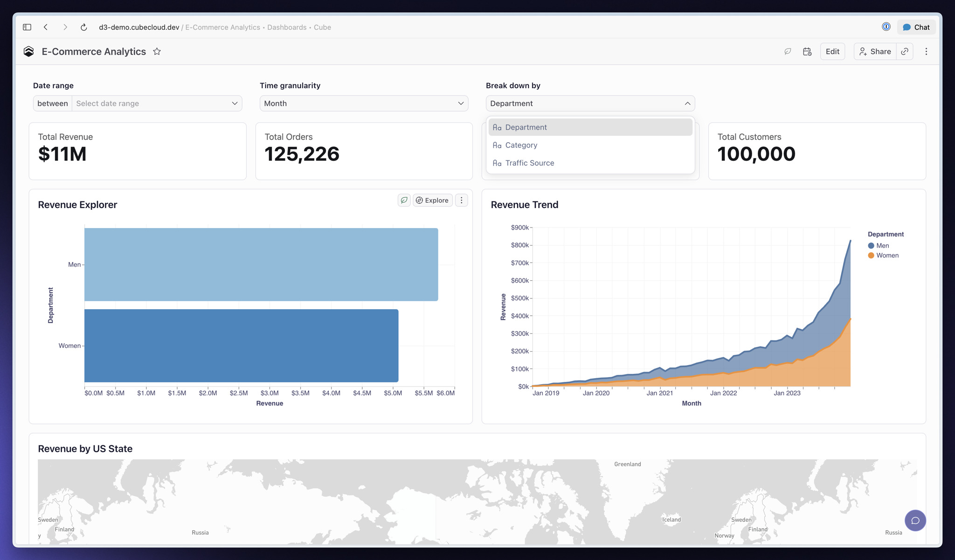Click the Greenland label on the map
This screenshot has width=955, height=560.
(627, 464)
